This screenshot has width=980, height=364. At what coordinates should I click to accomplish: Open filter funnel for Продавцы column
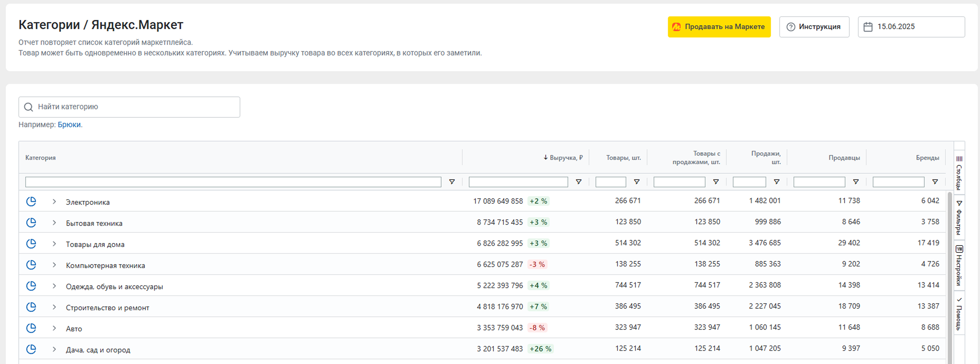coord(856,182)
